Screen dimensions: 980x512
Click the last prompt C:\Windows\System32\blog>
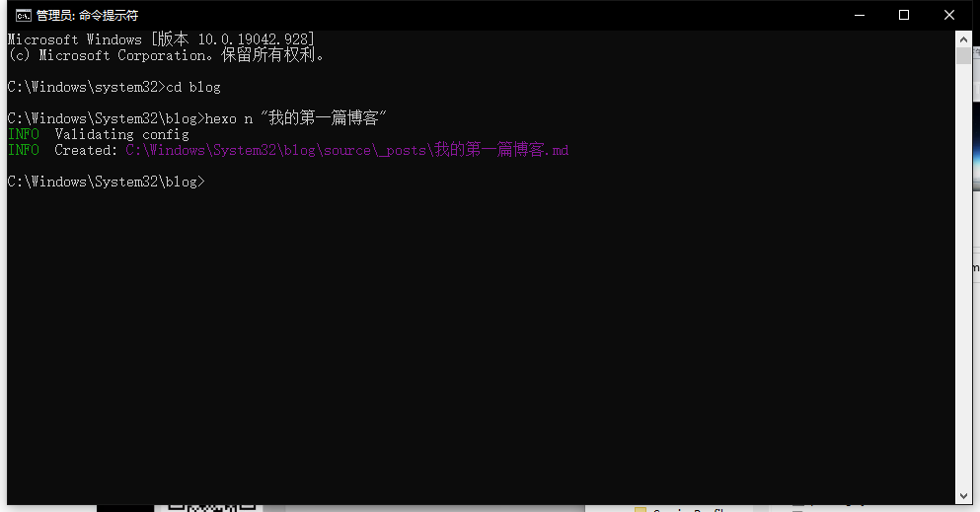click(107, 182)
